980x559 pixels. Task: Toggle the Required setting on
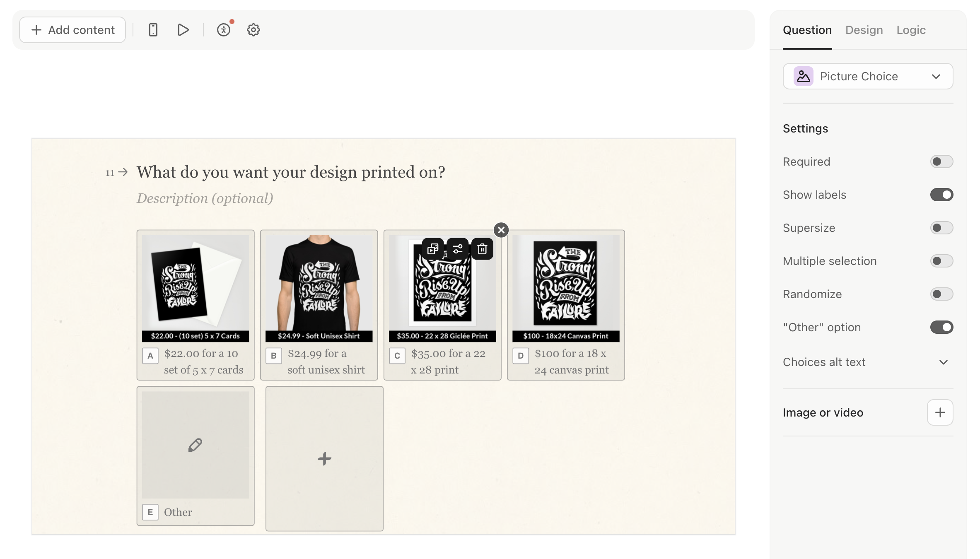click(x=941, y=161)
